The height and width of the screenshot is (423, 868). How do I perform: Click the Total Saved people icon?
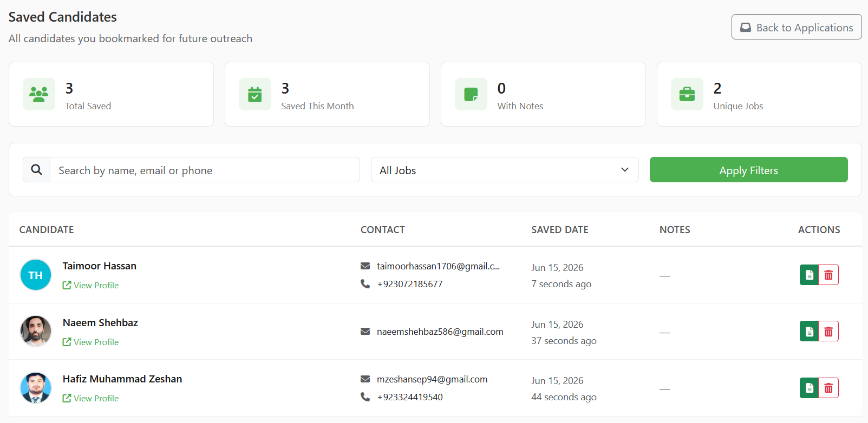coord(39,94)
